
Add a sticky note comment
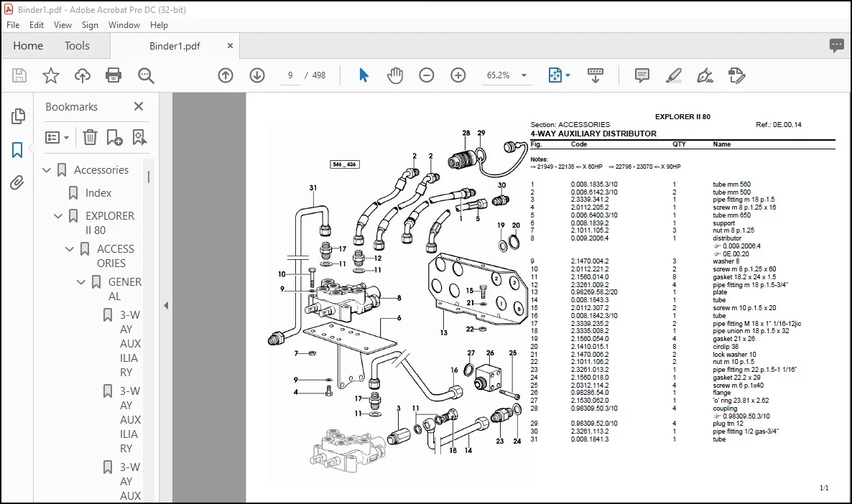pyautogui.click(x=642, y=75)
